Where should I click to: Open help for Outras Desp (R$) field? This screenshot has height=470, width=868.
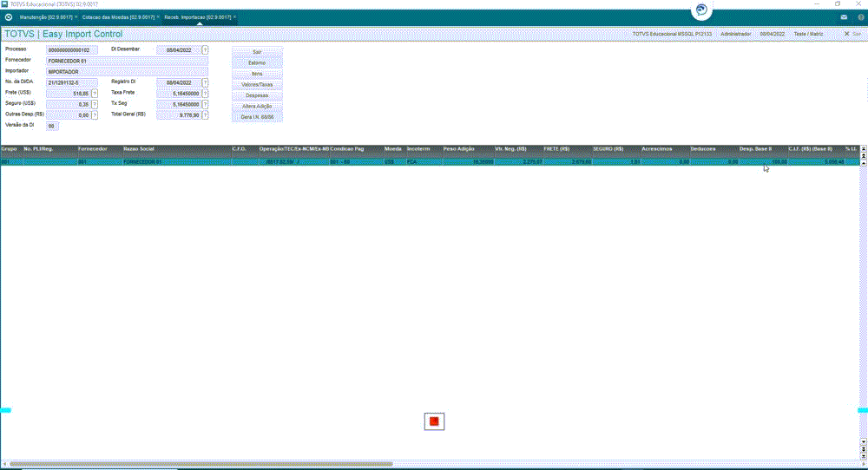click(95, 115)
